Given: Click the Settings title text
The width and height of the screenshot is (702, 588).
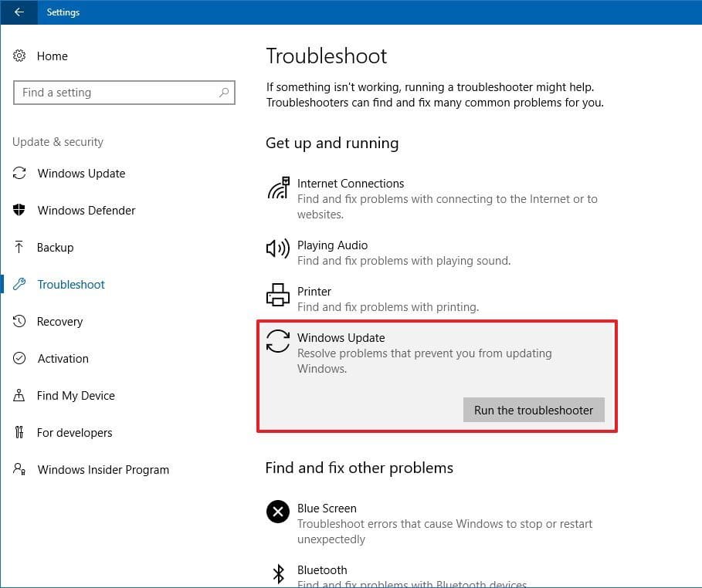Looking at the screenshot, I should tap(63, 12).
